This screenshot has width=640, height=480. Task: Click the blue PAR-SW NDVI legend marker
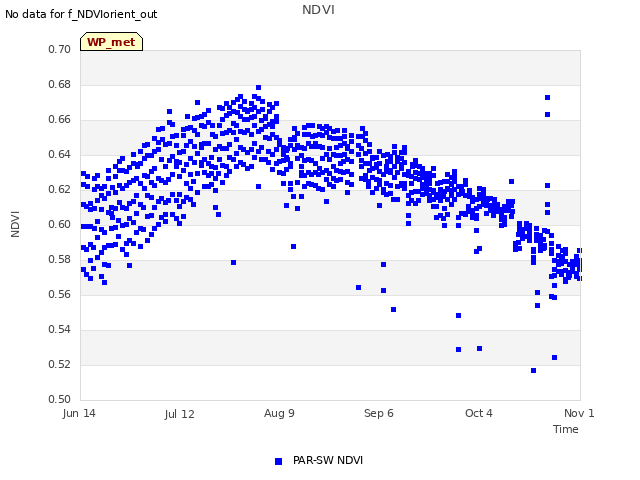(x=278, y=461)
